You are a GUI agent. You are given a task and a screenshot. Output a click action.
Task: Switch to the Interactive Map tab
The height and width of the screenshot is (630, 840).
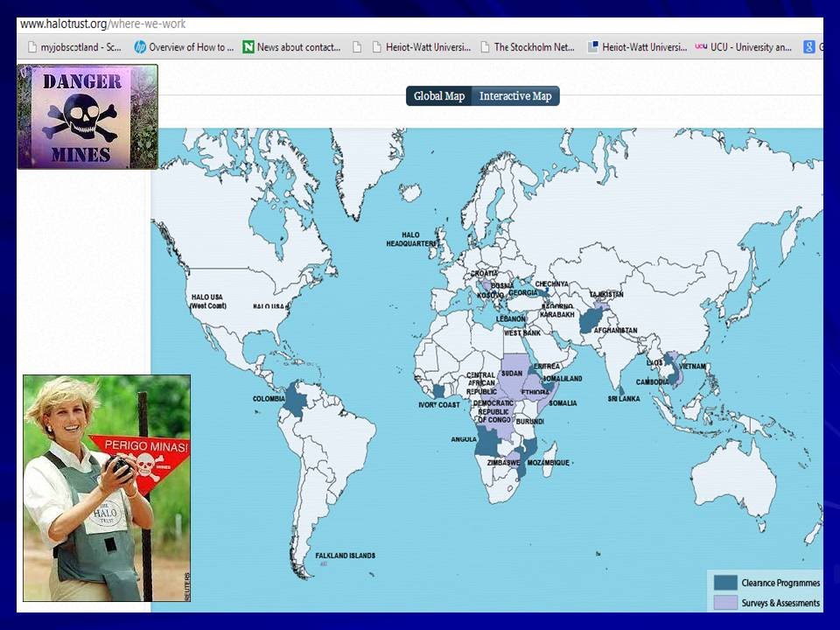515,96
